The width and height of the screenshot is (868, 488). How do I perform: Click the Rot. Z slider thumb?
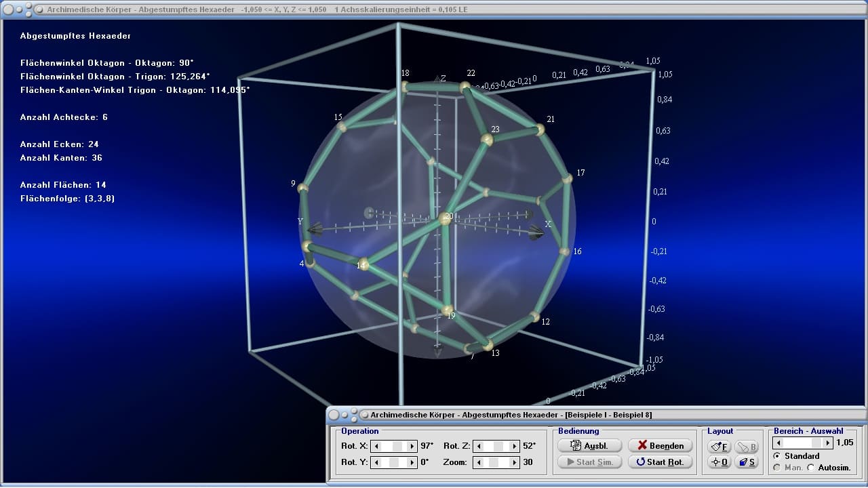[x=498, y=446]
